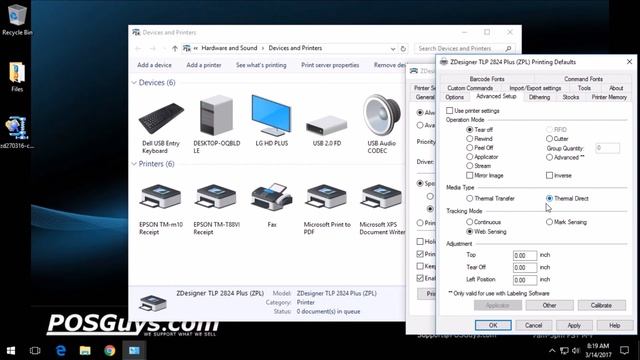640x360 pixels.
Task: Select the Rewind operation mode
Action: coord(469,139)
